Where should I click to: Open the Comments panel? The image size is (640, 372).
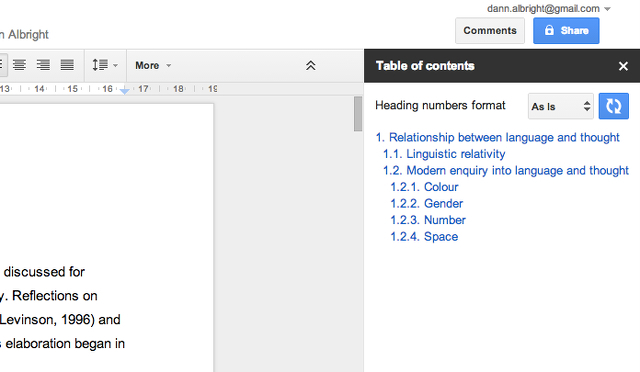pos(490,31)
